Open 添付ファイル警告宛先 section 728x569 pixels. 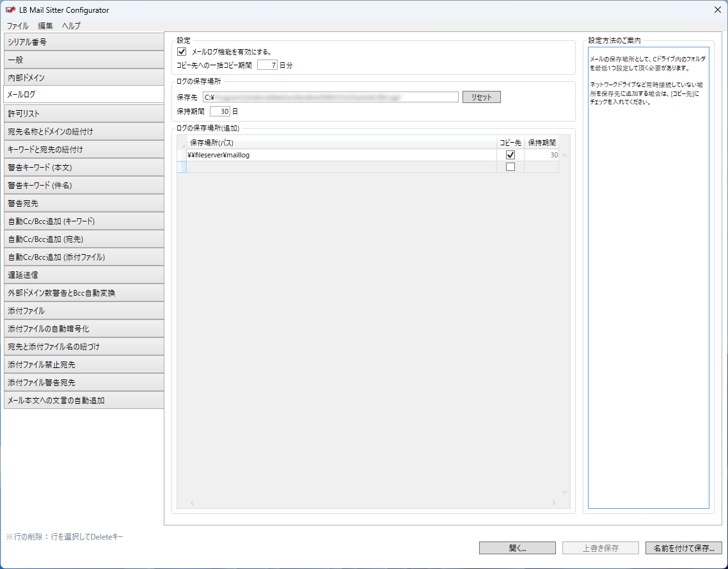click(84, 383)
